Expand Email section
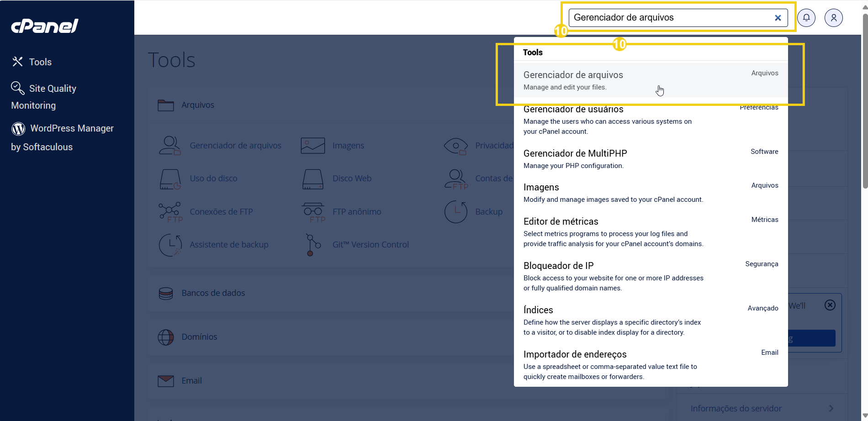The image size is (868, 421). click(192, 381)
